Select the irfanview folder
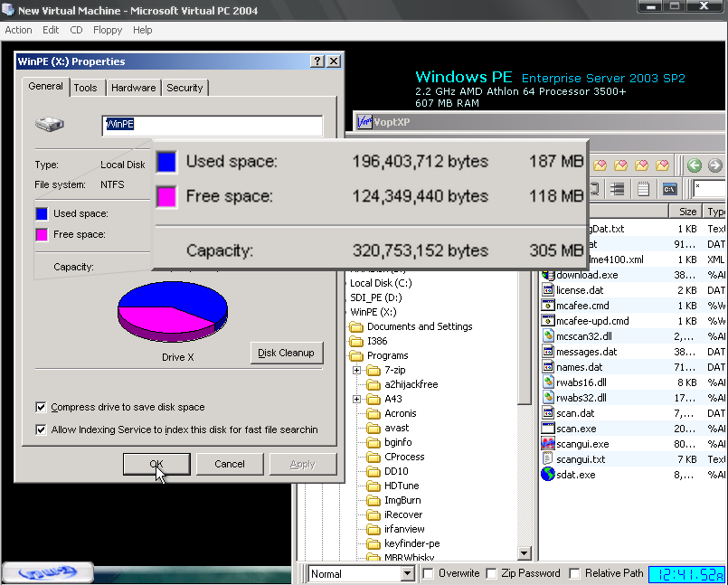The height and width of the screenshot is (585, 728). (404, 529)
